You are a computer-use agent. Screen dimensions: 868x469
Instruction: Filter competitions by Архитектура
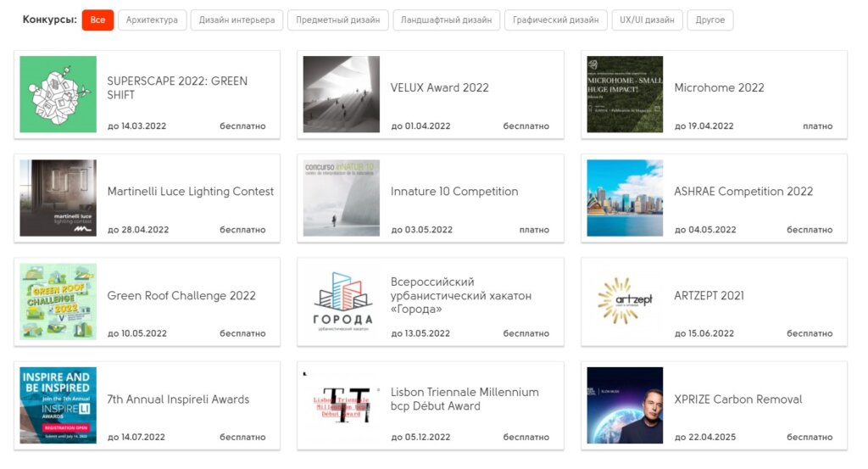point(152,20)
